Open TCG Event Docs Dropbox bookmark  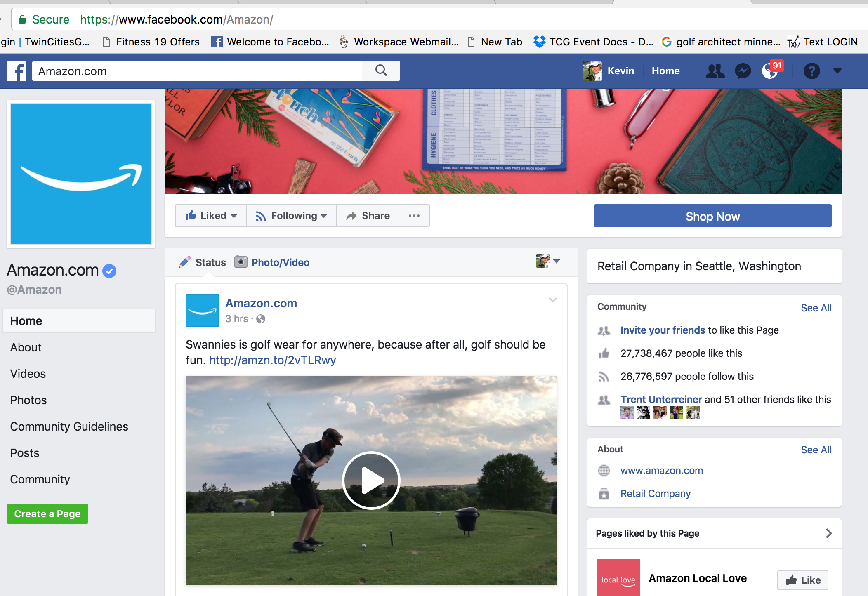point(593,42)
